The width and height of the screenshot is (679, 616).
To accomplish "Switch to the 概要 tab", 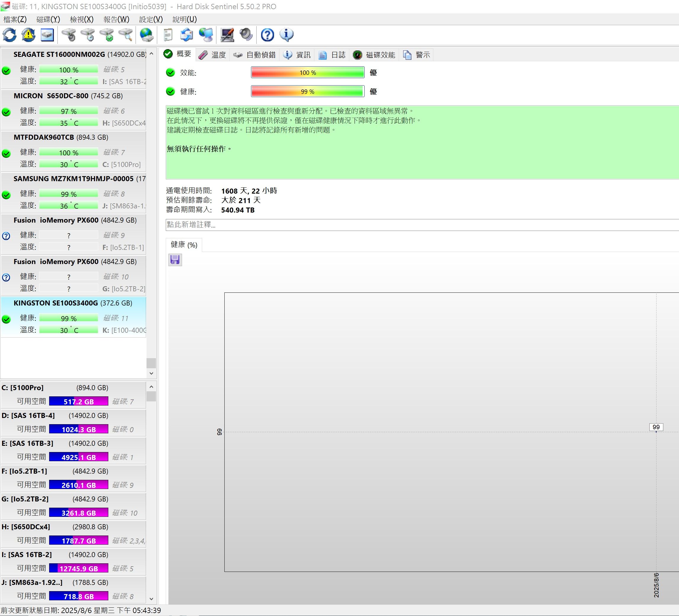I will (178, 54).
